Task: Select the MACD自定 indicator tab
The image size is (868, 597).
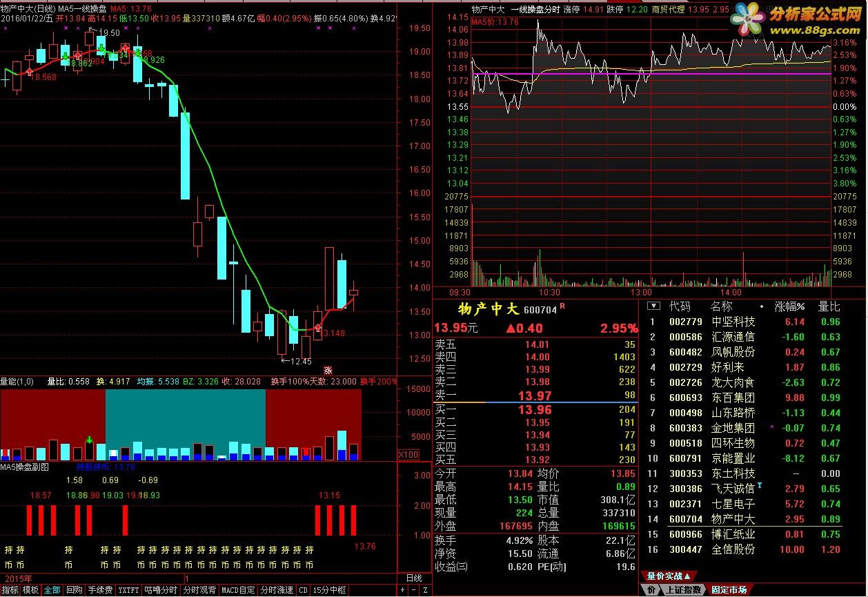Action: coord(238,590)
